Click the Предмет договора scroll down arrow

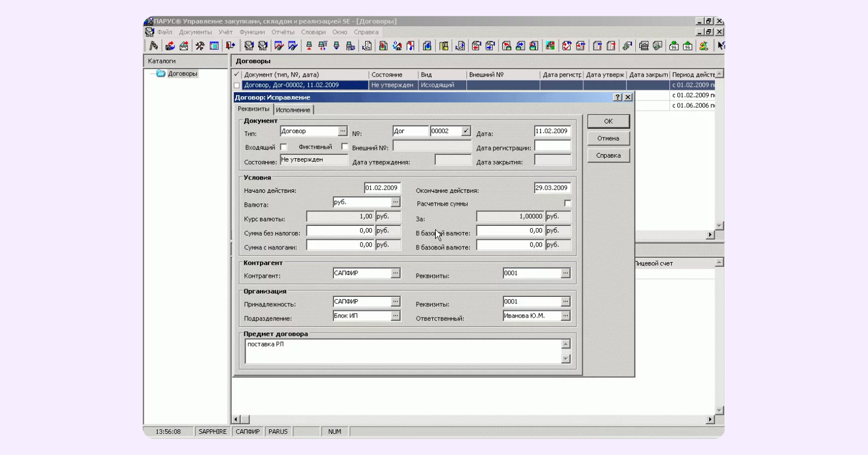(565, 358)
